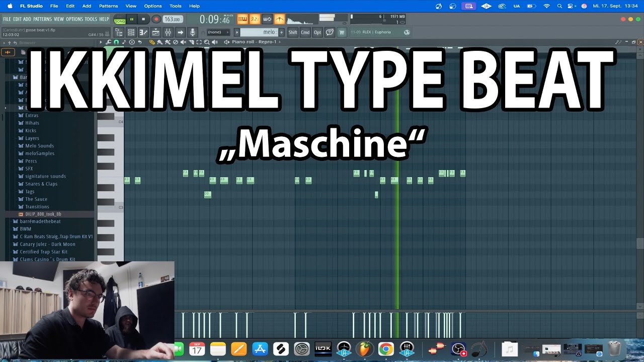Screen dimensions: 644x362
Task: Open Google Chrome from the Dock
Action: tap(386, 349)
